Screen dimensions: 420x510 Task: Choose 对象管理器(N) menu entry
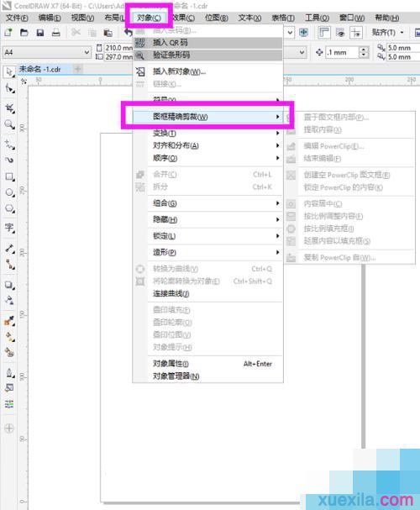pyautogui.click(x=208, y=376)
